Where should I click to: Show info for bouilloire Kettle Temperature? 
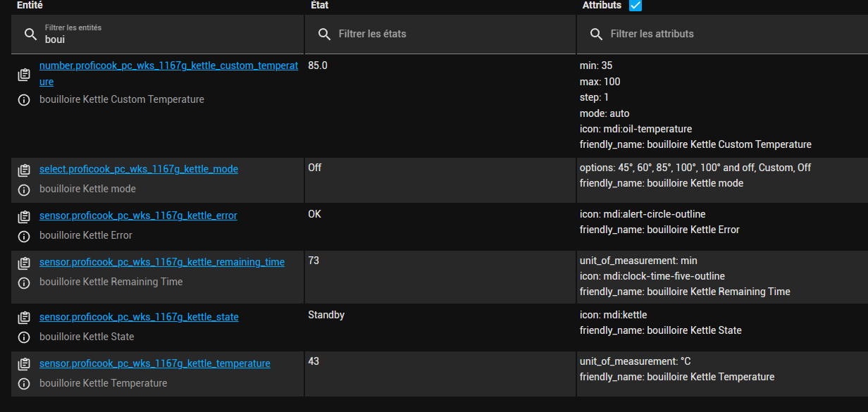click(x=24, y=384)
